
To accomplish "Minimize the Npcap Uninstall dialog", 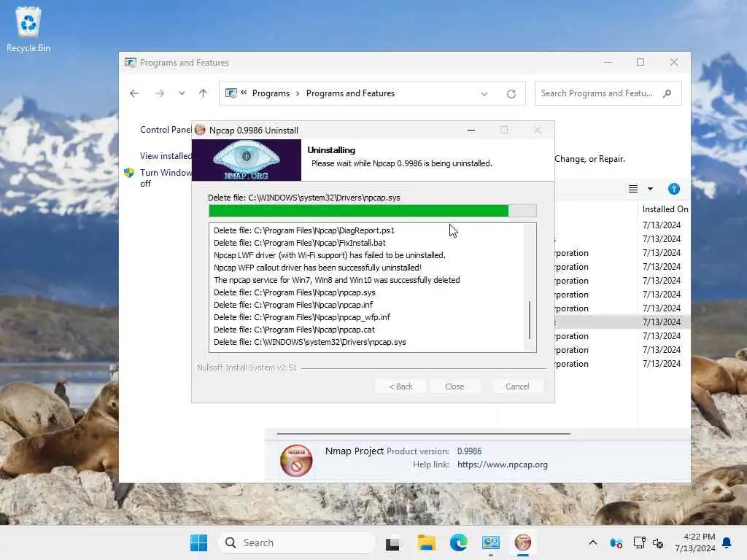I will [x=471, y=130].
